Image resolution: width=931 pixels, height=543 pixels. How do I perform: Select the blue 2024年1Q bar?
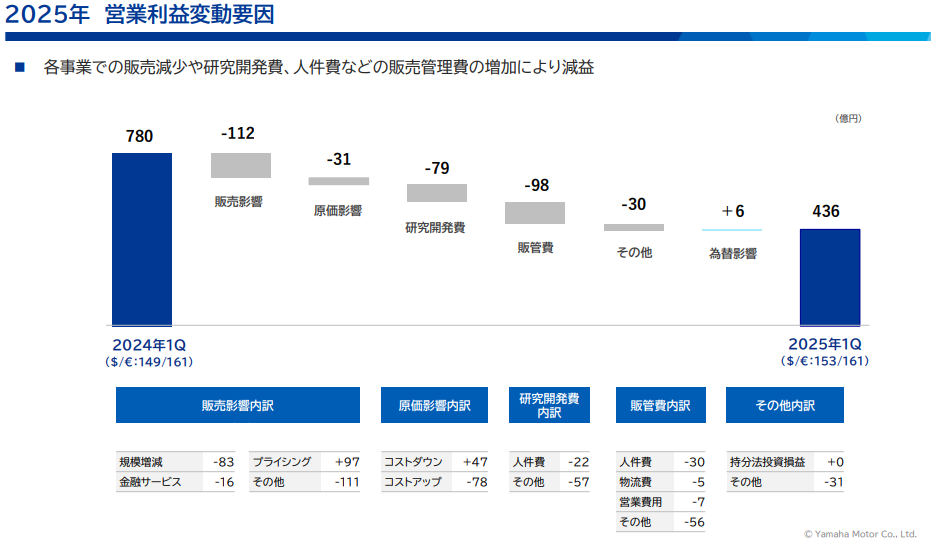142,240
